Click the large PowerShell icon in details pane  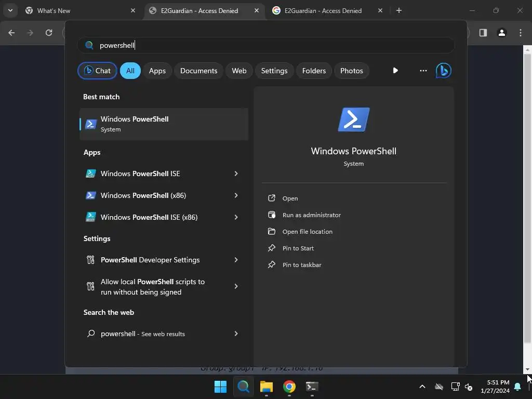(353, 119)
